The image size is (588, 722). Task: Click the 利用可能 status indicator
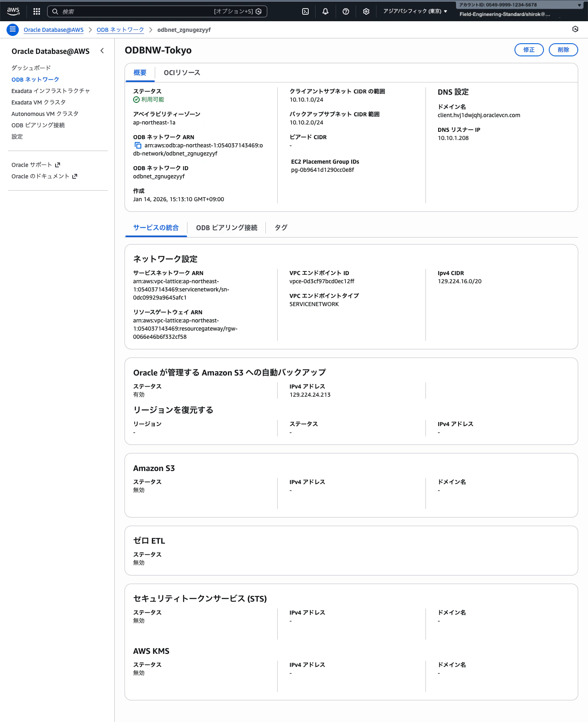(149, 100)
